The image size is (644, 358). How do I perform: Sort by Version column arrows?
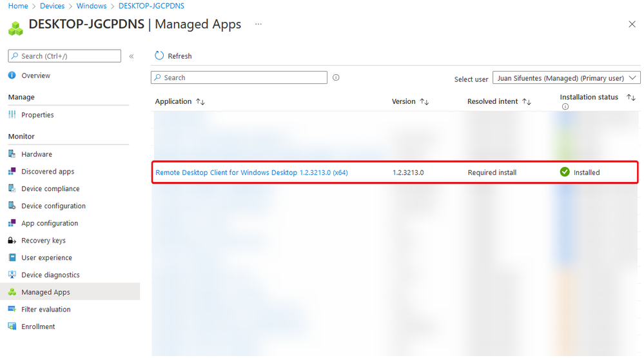pyautogui.click(x=424, y=101)
